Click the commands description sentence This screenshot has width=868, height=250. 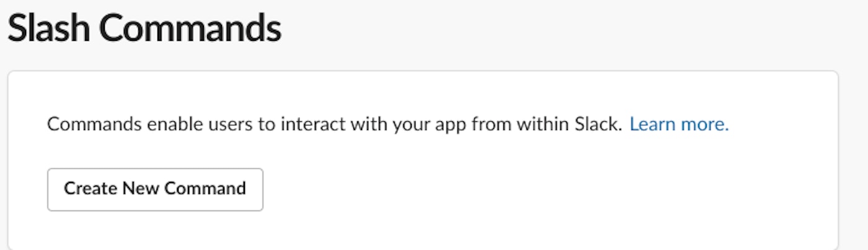click(334, 124)
